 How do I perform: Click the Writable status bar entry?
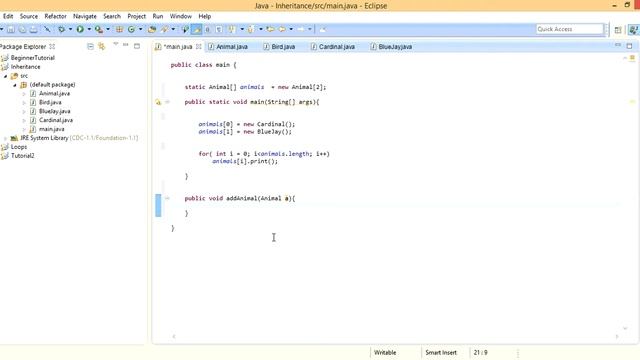point(385,353)
